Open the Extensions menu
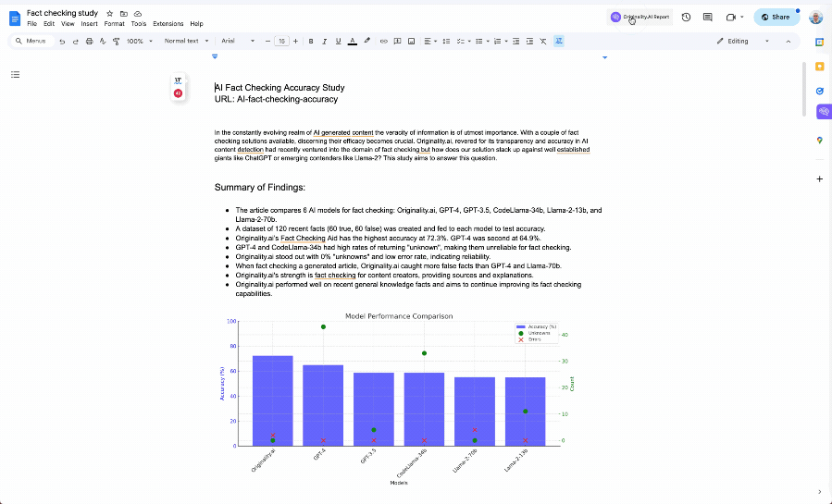This screenshot has height=504, width=832. [168, 24]
